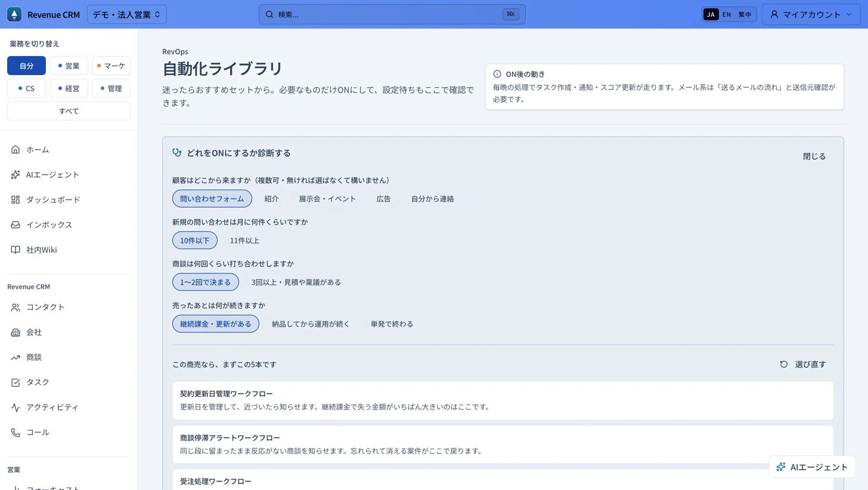Click the すべて role button
868x490 pixels.
pos(69,111)
